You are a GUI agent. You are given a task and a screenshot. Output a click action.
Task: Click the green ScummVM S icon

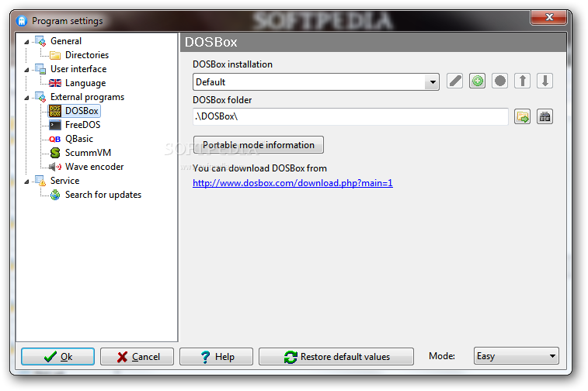tap(55, 153)
